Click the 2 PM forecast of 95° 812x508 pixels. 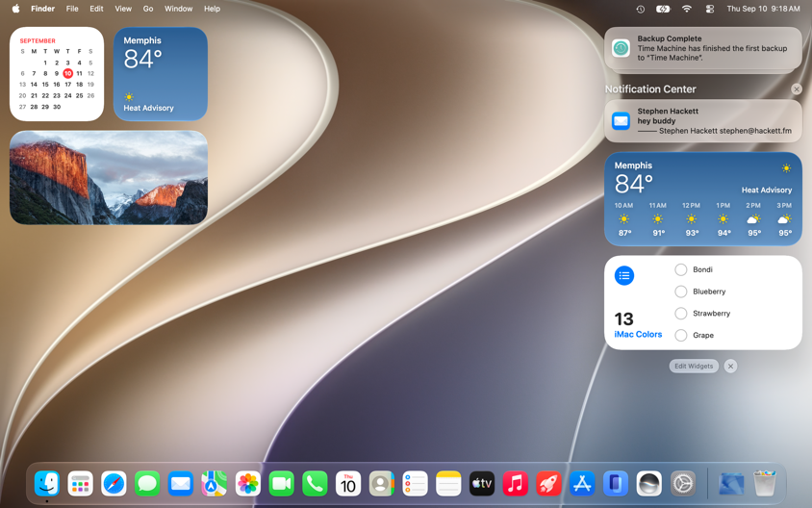[x=753, y=219]
